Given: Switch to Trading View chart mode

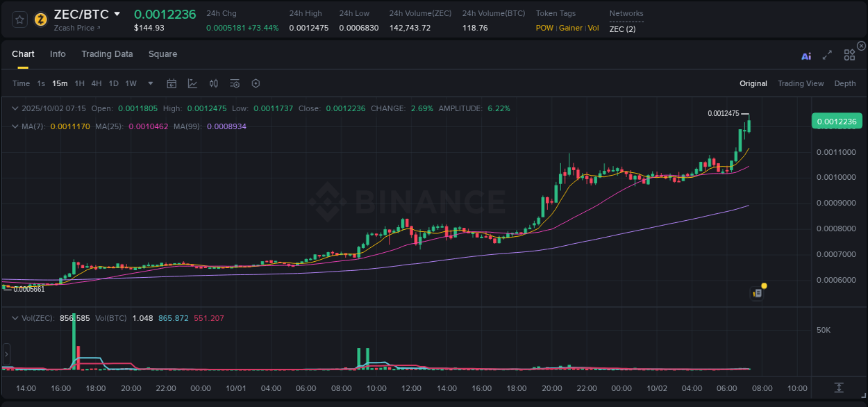Looking at the screenshot, I should click(x=800, y=83).
